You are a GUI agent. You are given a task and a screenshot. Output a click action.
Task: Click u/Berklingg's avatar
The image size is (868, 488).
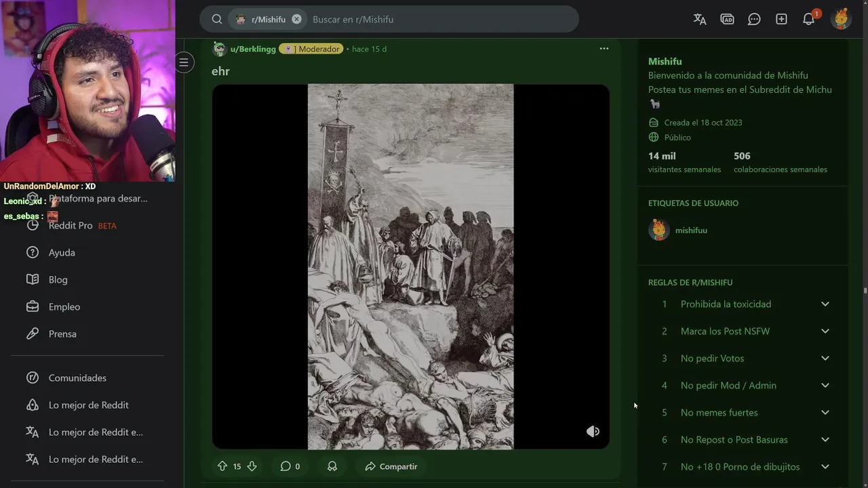point(219,49)
